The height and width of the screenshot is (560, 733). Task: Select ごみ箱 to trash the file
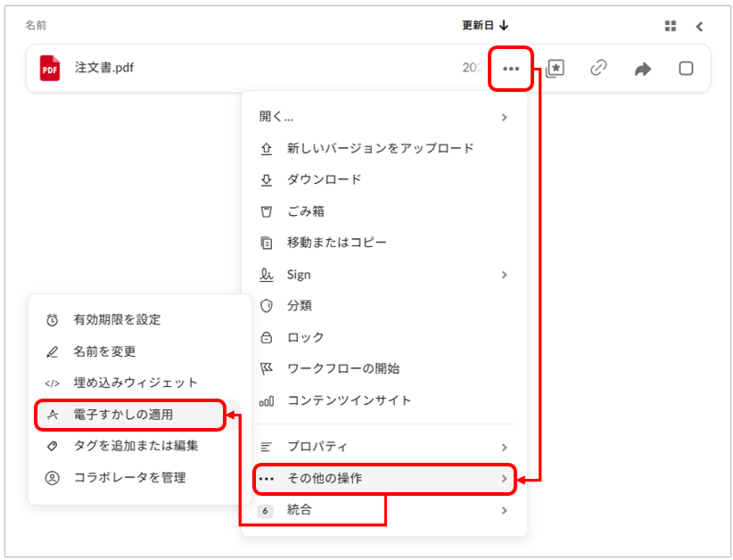point(305,211)
